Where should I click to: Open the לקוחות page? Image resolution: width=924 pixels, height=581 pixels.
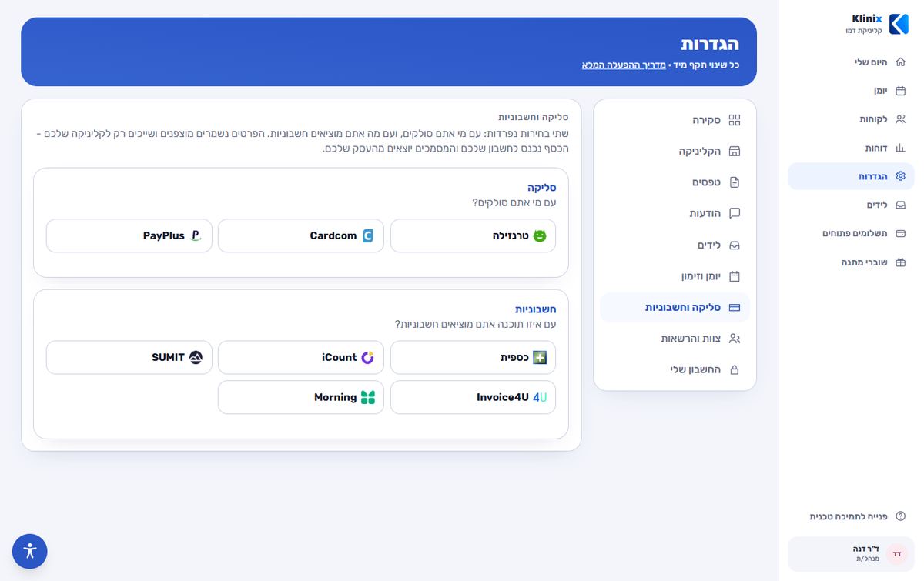(851, 119)
